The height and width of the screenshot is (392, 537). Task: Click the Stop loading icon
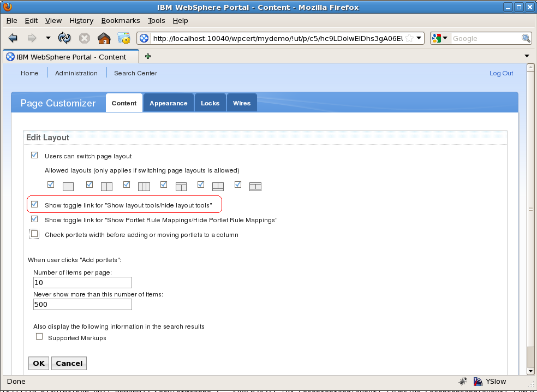click(x=84, y=38)
